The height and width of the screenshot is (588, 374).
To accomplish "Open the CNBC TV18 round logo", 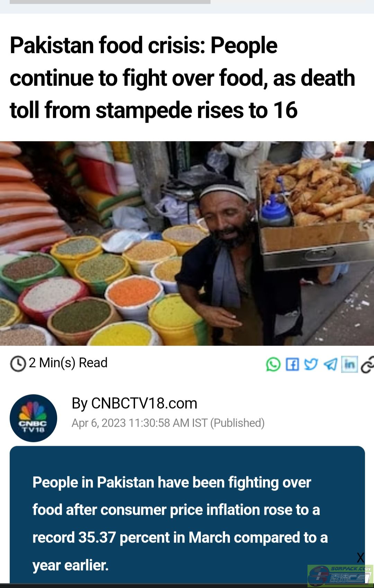I will point(33,418).
